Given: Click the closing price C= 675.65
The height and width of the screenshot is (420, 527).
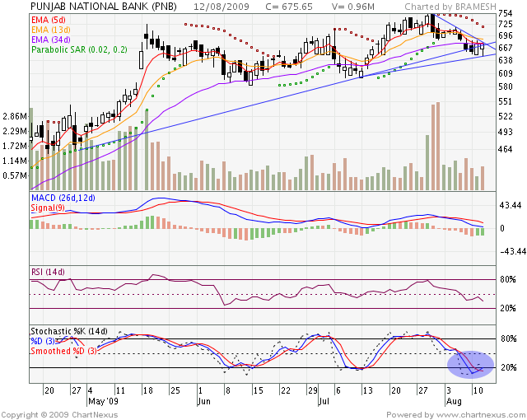Looking at the screenshot, I should (289, 7).
